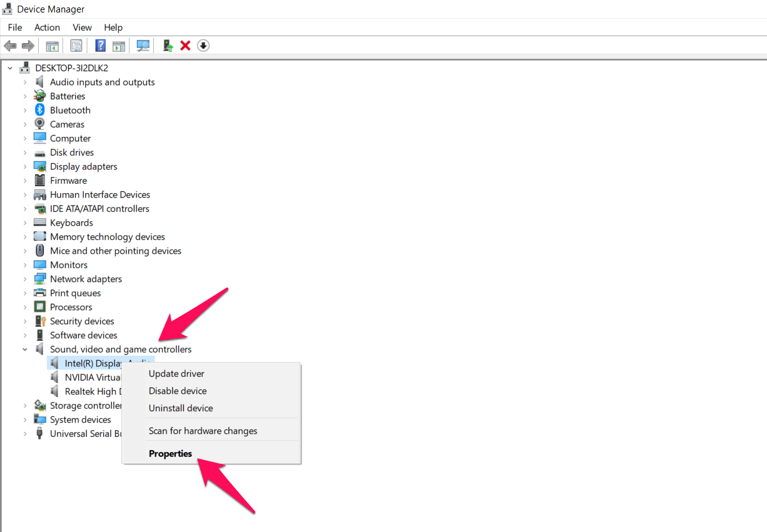Click the Bluetooth symbol icon in the tree

40,110
